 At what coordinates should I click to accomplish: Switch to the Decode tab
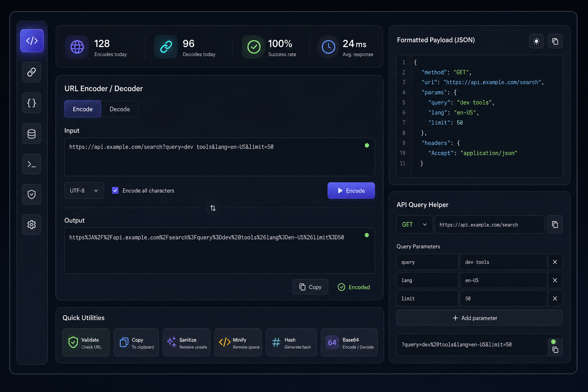tap(120, 109)
